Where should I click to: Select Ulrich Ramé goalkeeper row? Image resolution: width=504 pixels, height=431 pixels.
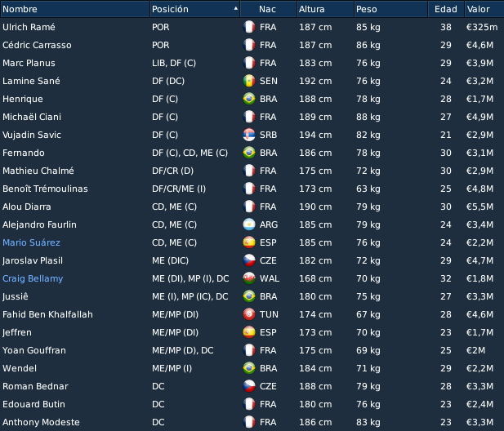[252, 27]
